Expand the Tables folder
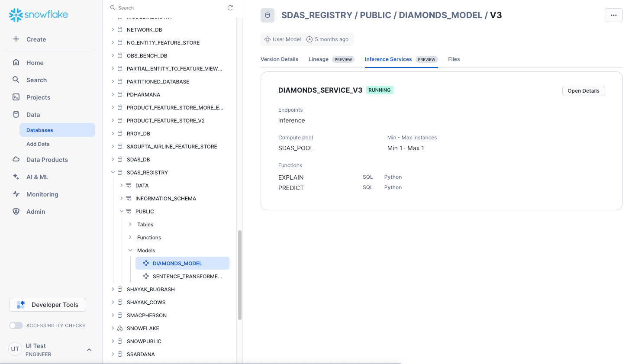635x364 pixels. [130, 224]
